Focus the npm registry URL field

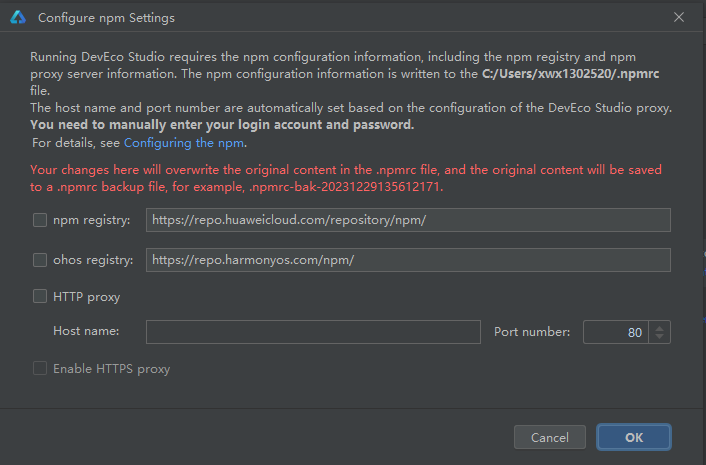[408, 220]
